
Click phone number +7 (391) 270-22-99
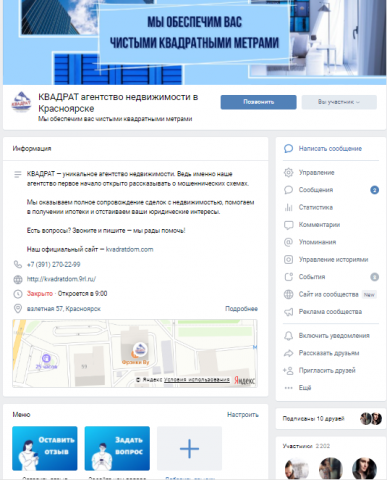click(53, 265)
